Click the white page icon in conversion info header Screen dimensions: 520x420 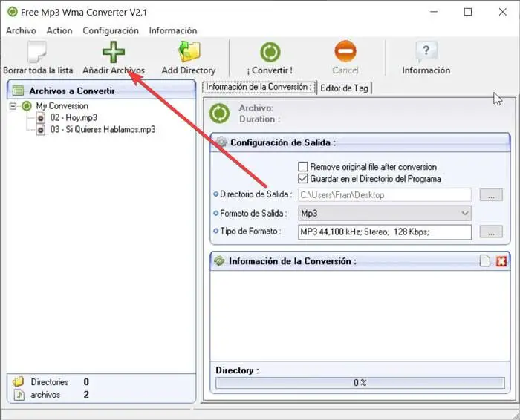485,261
